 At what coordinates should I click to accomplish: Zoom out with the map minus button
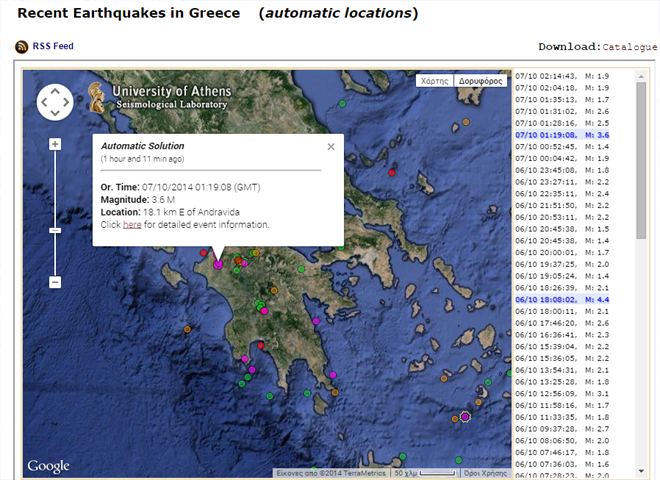[55, 282]
